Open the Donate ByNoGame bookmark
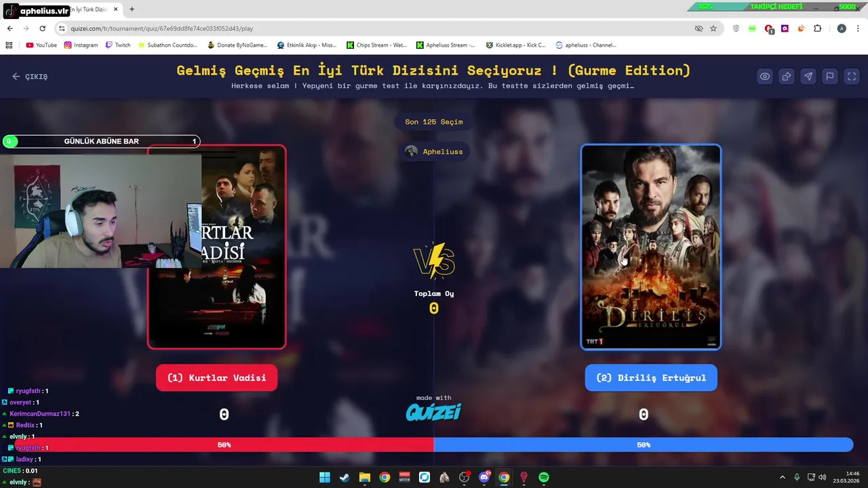The image size is (868, 488). [x=237, y=45]
